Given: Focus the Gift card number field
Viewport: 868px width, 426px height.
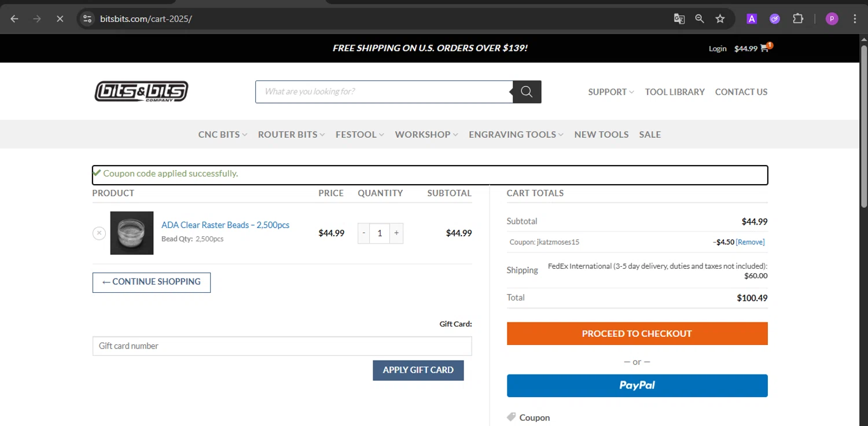Looking at the screenshot, I should click(282, 346).
